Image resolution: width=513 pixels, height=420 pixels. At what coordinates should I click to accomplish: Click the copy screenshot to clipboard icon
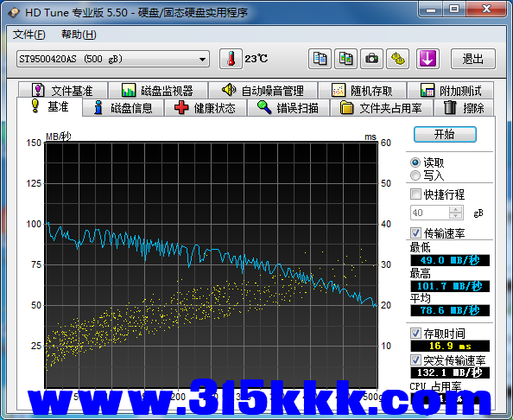tap(345, 59)
